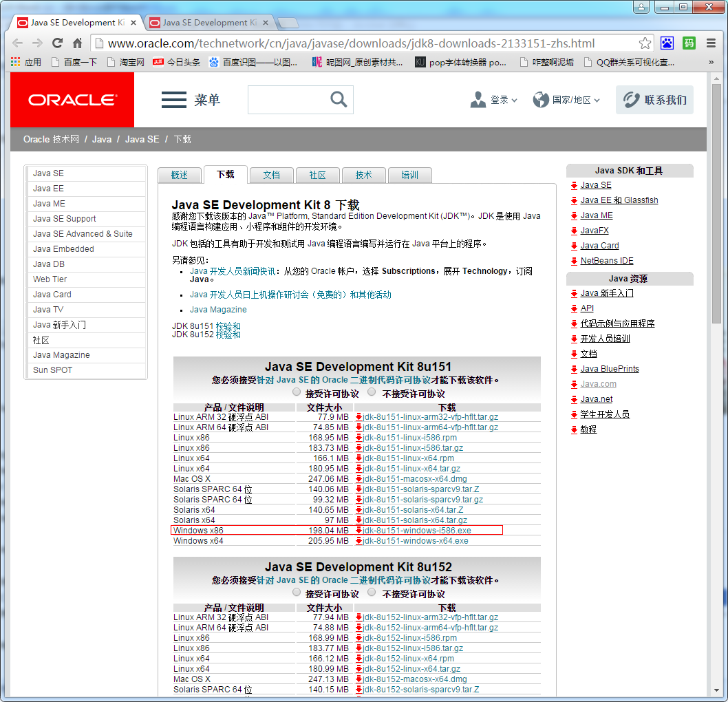Screen dimensions: 728x702
Task: Switch to the 社区 tab
Action: tap(318, 175)
